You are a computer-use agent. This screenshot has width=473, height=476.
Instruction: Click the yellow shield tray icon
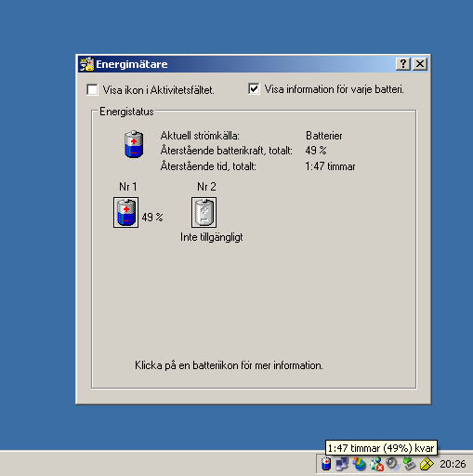[x=427, y=464]
